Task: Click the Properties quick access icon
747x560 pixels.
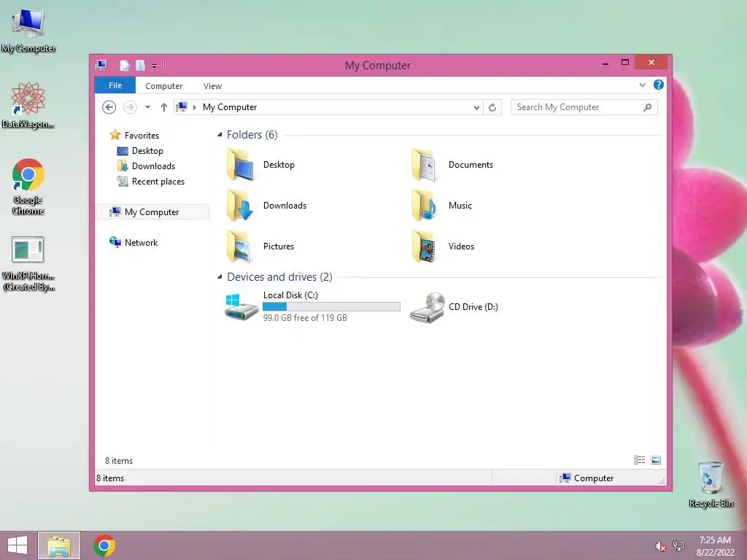Action: [124, 65]
